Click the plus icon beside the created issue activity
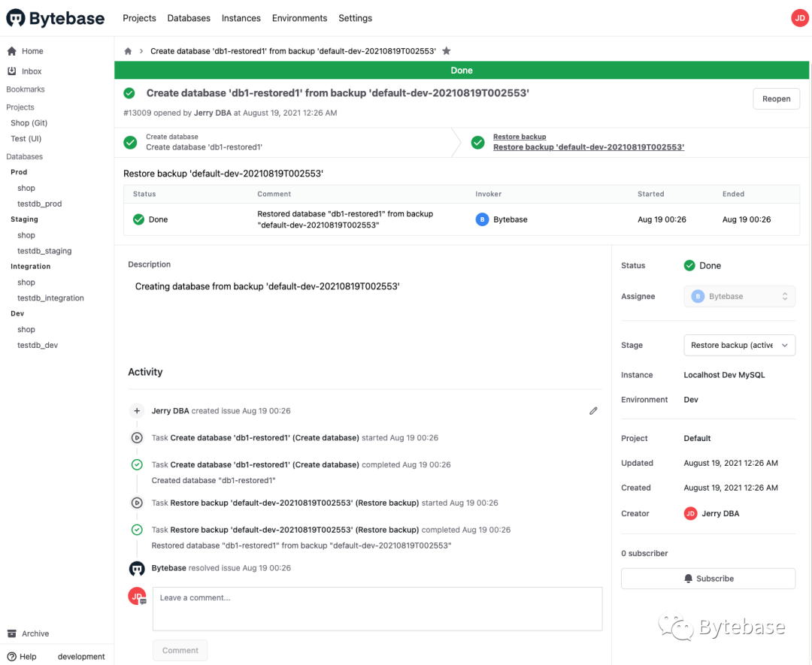 (137, 411)
